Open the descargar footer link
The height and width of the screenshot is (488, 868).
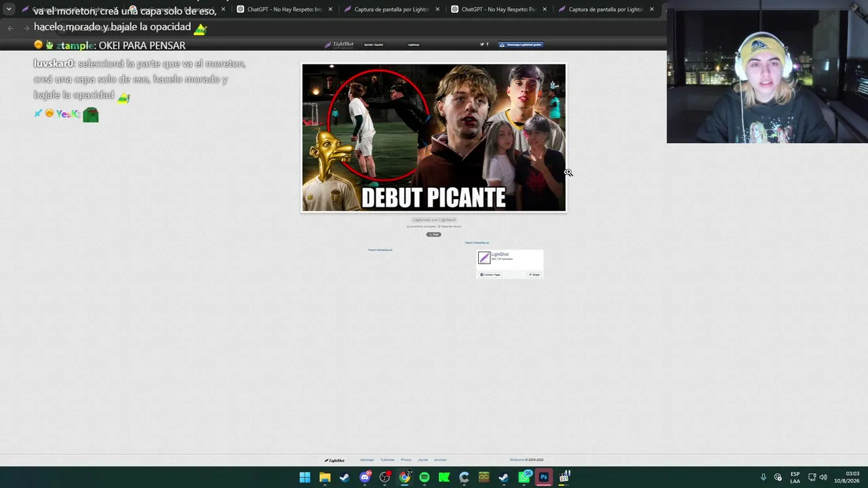tap(367, 460)
